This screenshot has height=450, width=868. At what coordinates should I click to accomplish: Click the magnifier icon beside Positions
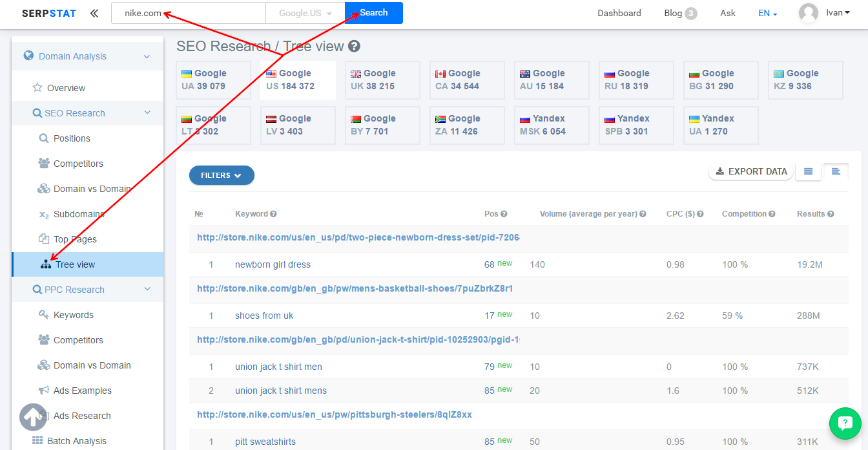pyautogui.click(x=44, y=138)
